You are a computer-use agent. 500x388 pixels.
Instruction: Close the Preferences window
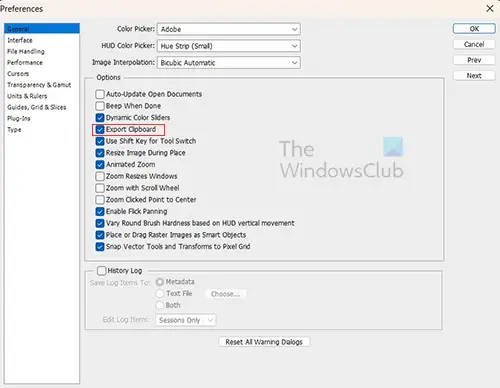click(x=490, y=9)
